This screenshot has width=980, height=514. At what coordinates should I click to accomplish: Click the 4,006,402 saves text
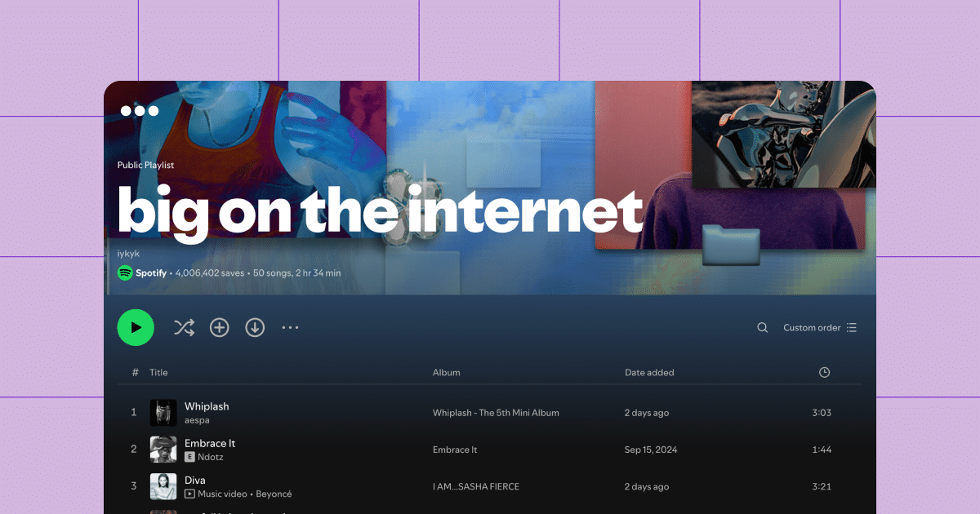tap(210, 273)
